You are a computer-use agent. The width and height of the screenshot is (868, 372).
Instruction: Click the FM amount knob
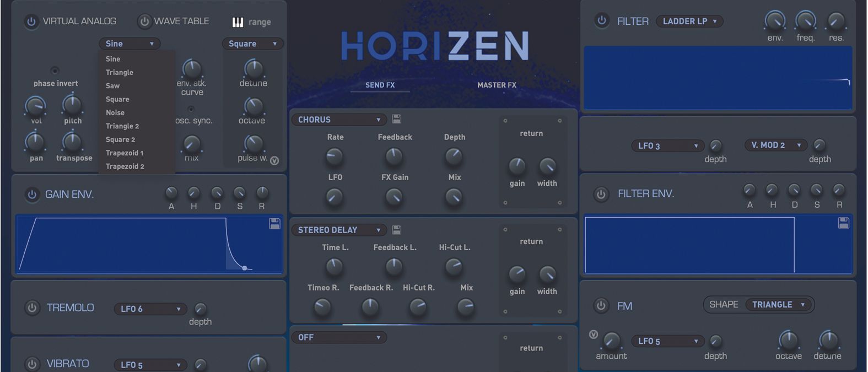click(x=611, y=341)
